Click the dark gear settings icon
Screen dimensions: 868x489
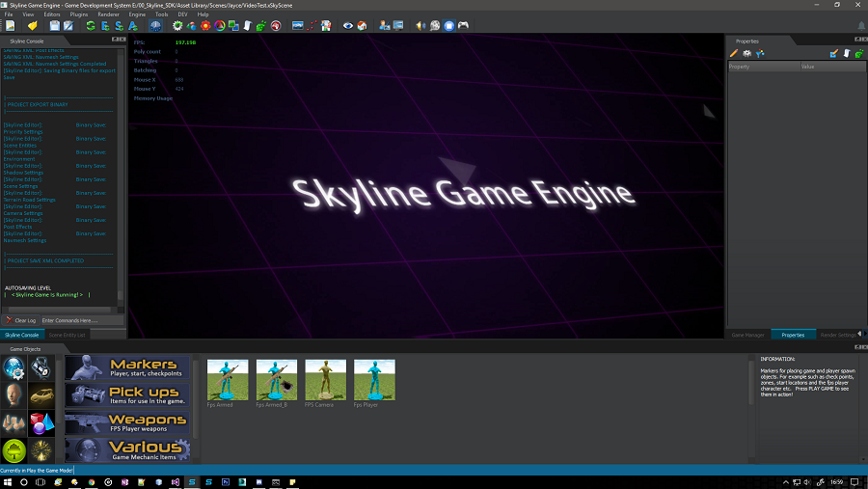point(177,25)
